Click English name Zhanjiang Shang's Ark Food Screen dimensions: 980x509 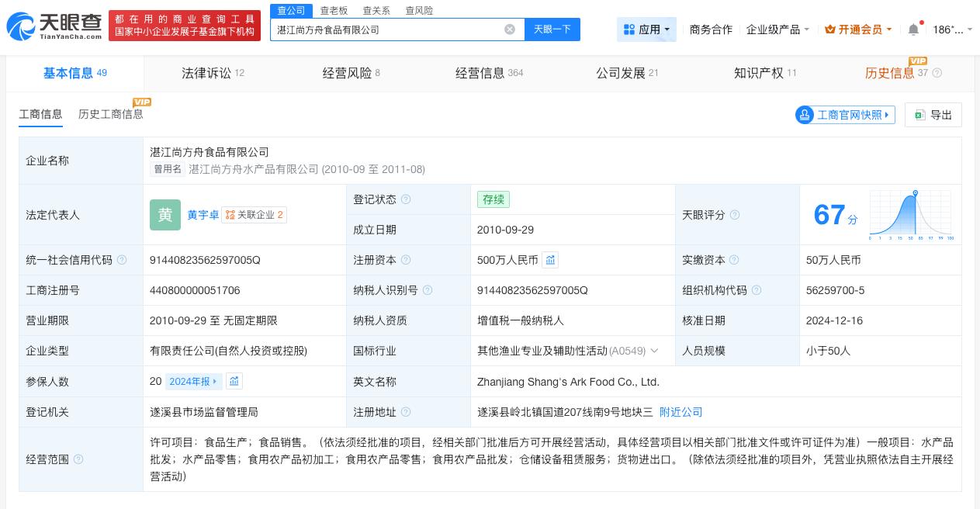568,382
